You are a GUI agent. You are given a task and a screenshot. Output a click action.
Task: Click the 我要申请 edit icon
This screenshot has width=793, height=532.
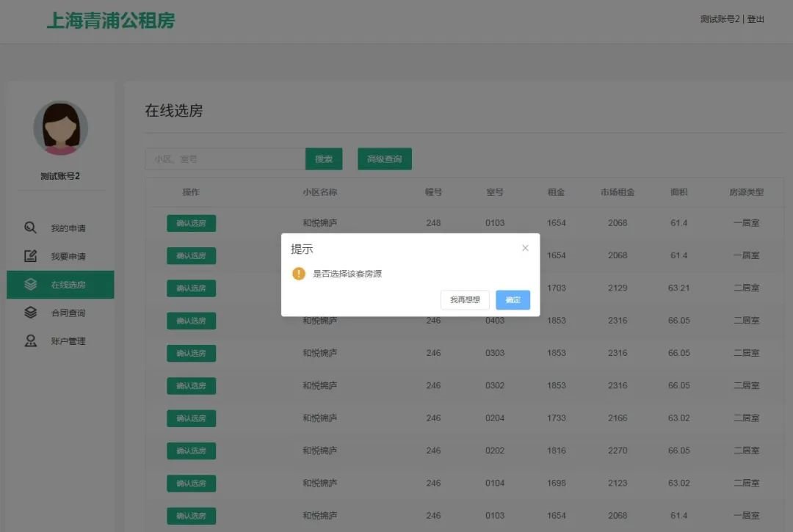tap(30, 256)
